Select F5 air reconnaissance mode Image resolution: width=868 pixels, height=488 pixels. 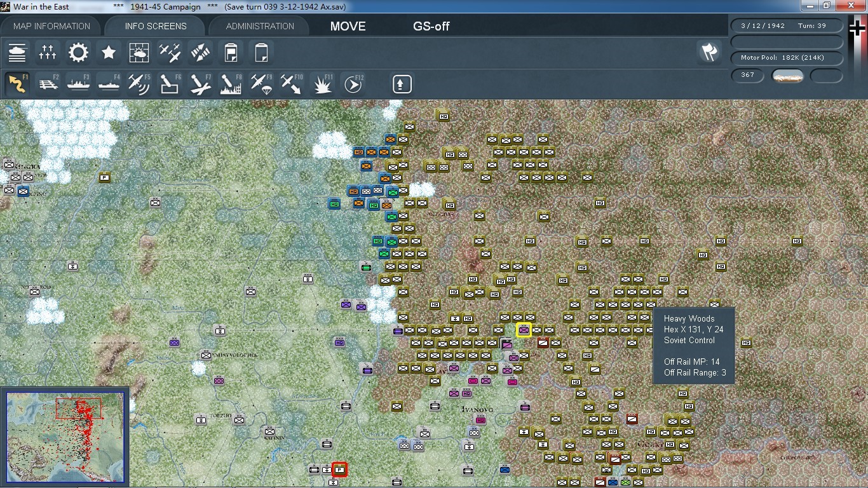pos(139,84)
